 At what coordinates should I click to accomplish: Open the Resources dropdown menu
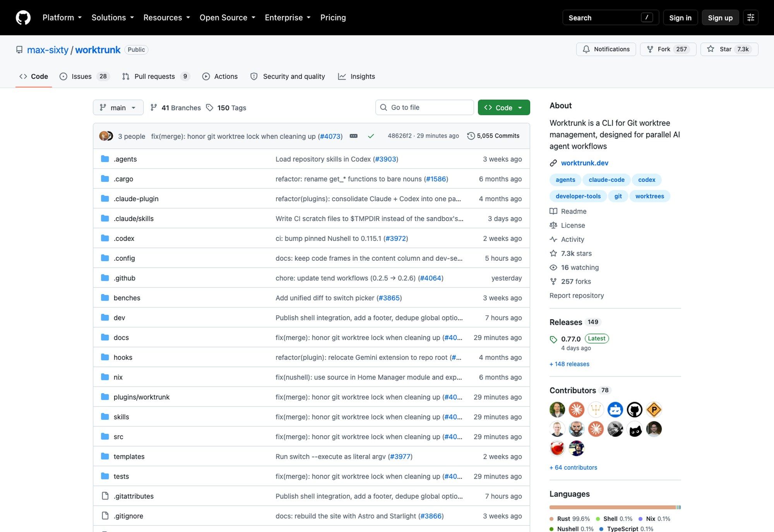tap(166, 17)
